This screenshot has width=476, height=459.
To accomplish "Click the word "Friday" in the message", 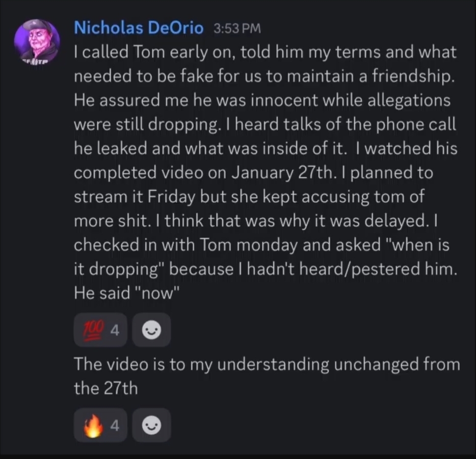I will click(171, 197).
